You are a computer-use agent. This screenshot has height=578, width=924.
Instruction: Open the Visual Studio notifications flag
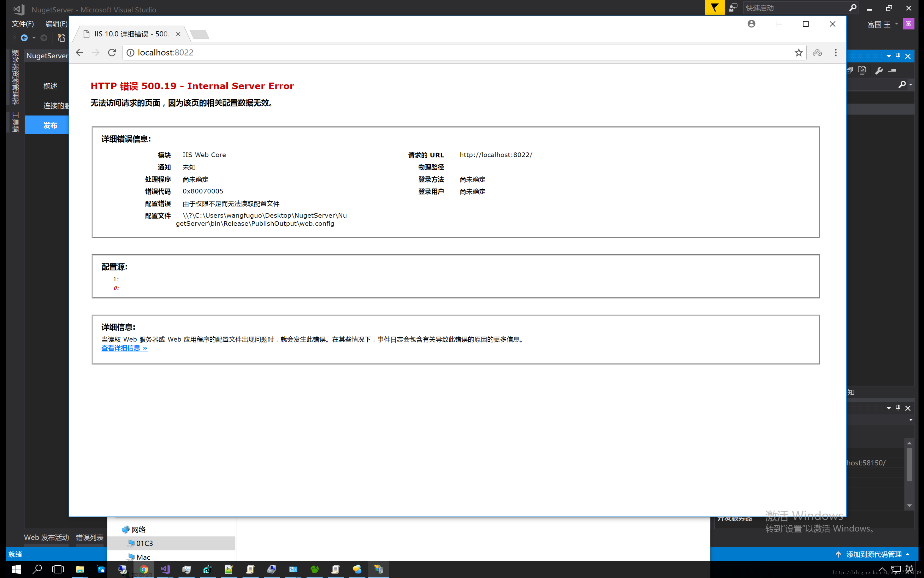714,8
